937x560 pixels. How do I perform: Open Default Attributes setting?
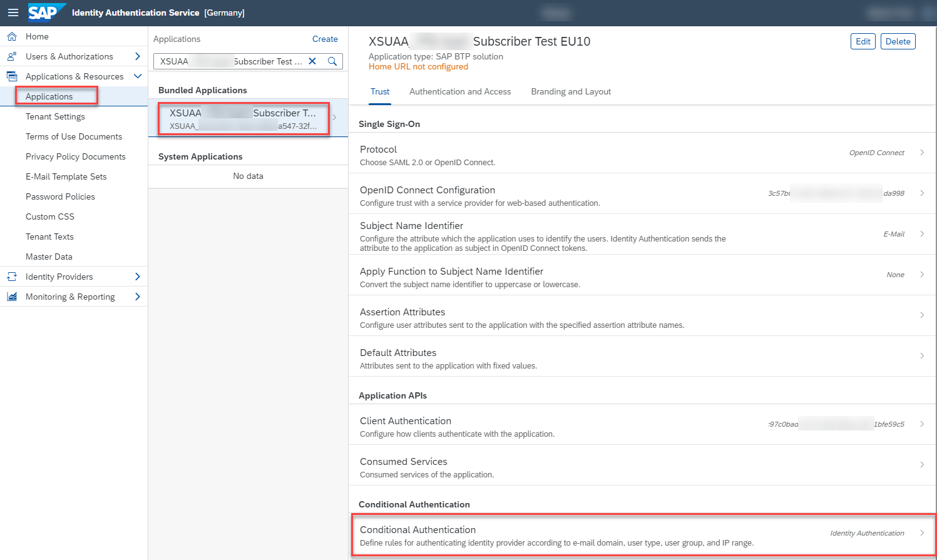[642, 356]
